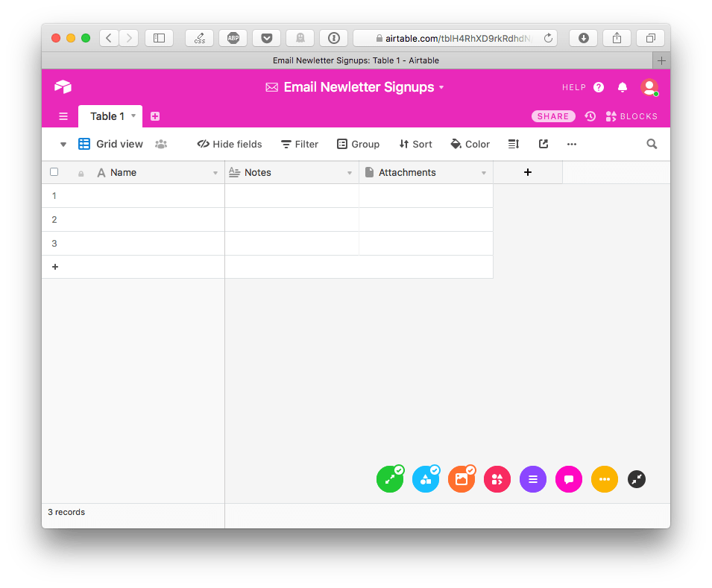Screen dimensions: 712x588
Task: Click the Notes cell in row 2
Action: [x=292, y=220]
